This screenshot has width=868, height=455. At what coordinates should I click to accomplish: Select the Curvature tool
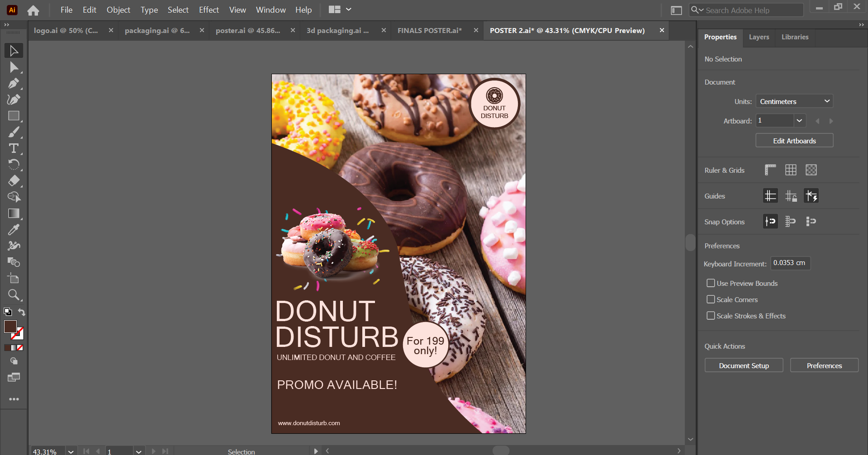click(x=14, y=100)
